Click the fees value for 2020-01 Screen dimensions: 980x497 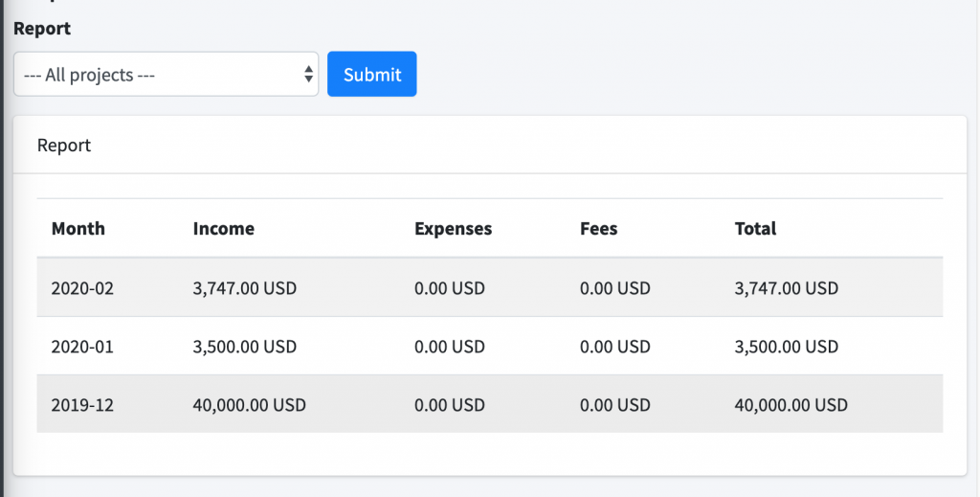click(x=614, y=347)
